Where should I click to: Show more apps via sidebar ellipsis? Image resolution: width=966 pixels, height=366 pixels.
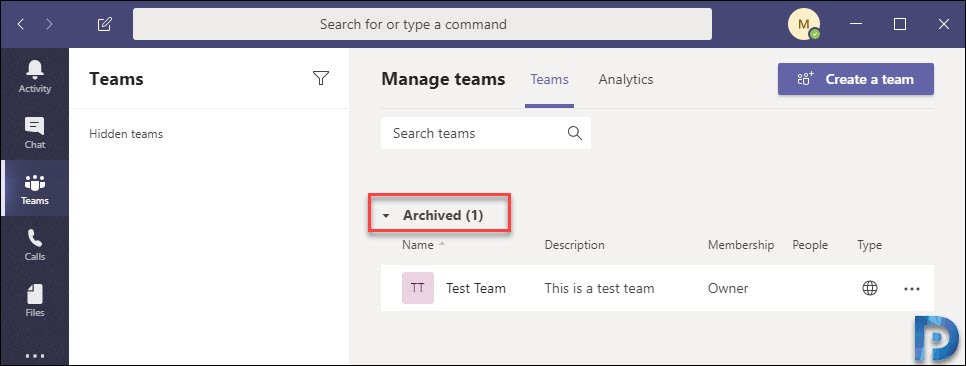click(x=34, y=356)
